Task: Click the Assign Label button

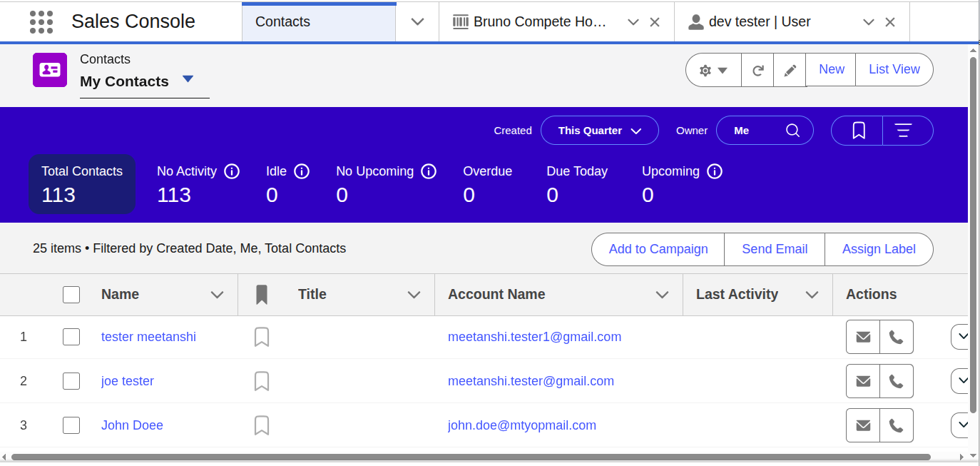Action: [x=879, y=249]
